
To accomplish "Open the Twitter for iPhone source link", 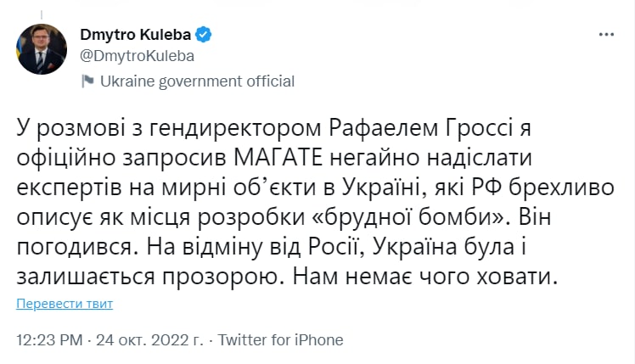I will 281,340.
